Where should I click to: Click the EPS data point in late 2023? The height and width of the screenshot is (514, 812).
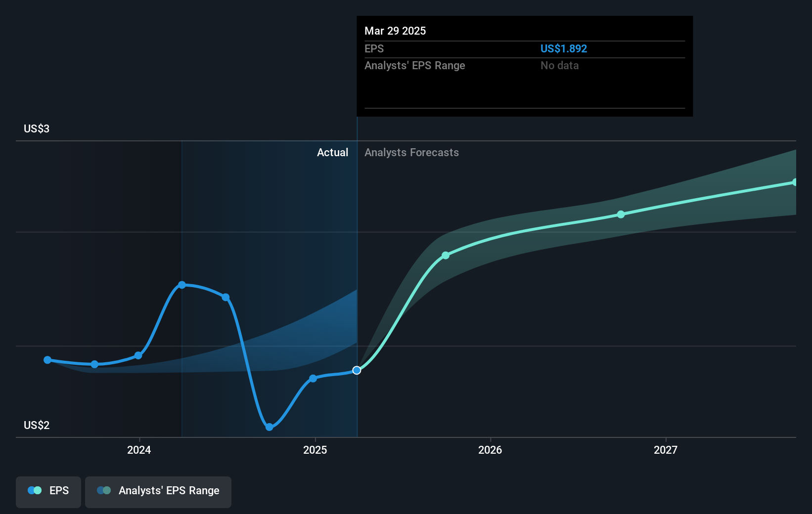(94, 364)
